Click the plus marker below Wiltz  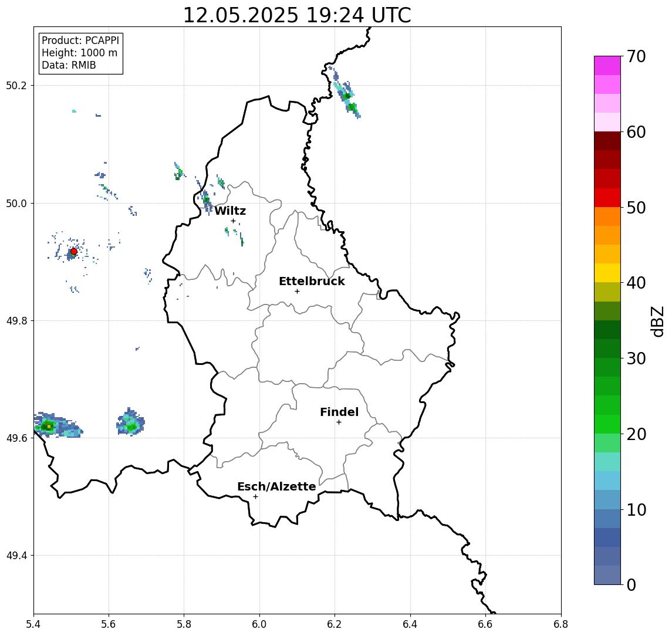233,221
